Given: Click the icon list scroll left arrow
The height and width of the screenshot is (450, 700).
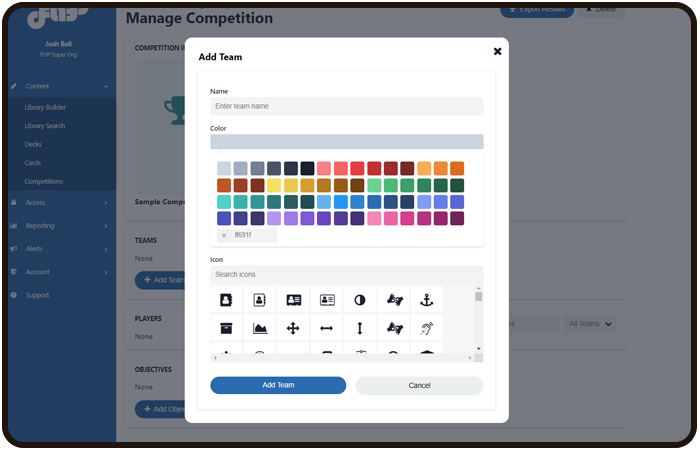Looking at the screenshot, I should point(215,358).
